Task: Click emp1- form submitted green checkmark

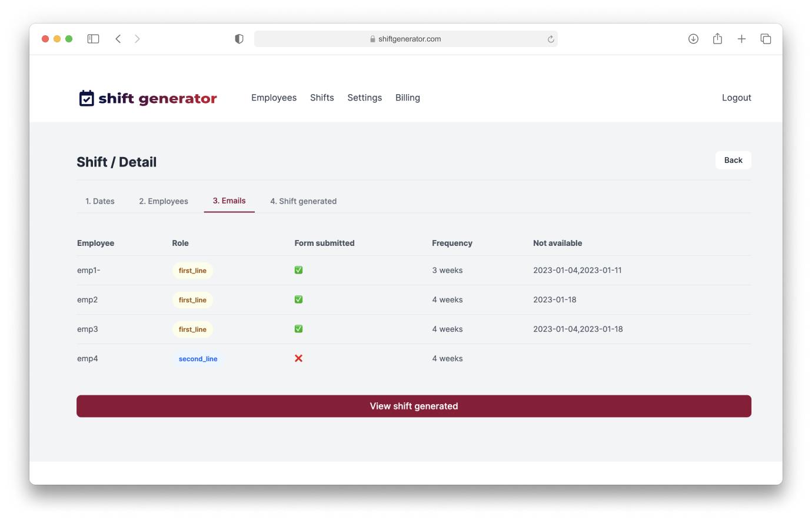Action: [298, 270]
